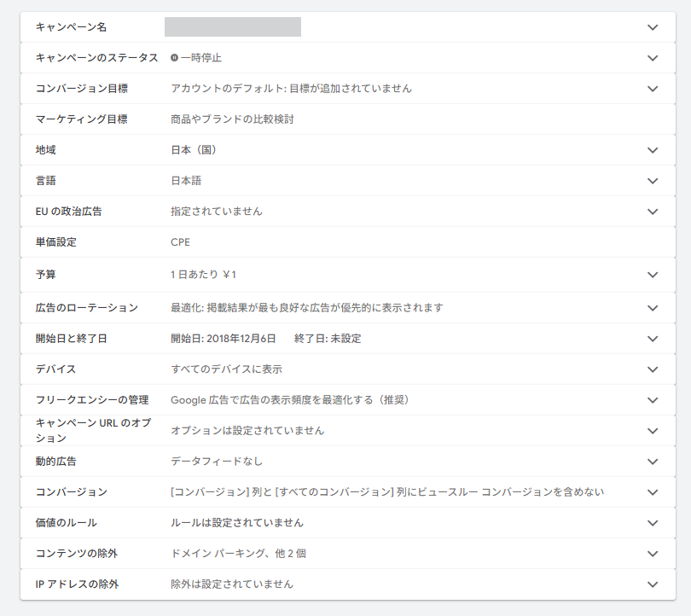
Task: Expand the 予算 row chevron
Action: pyautogui.click(x=653, y=275)
